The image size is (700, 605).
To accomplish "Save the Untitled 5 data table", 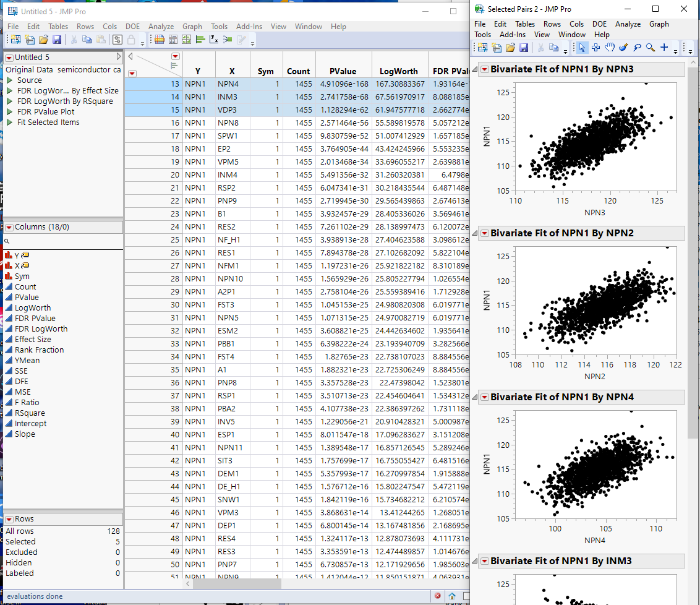I will (x=57, y=40).
